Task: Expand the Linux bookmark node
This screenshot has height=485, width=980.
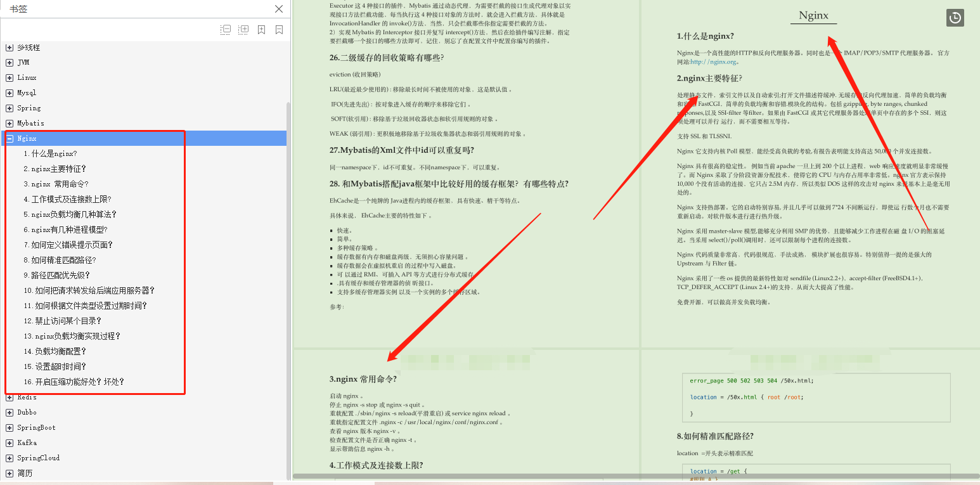Action: click(x=10, y=77)
